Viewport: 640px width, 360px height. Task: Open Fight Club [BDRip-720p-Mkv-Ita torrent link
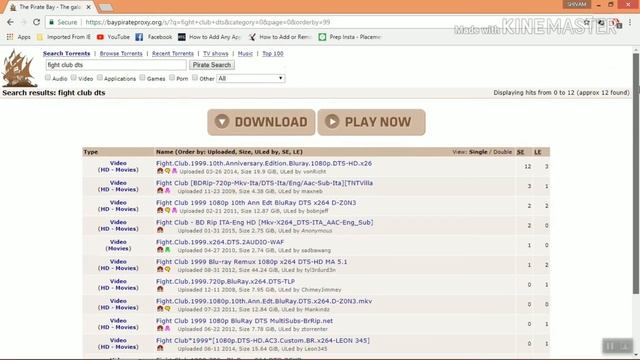click(264, 183)
